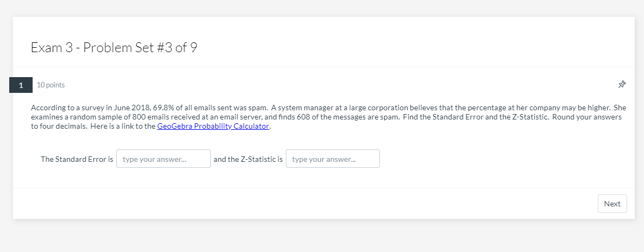Click 'Problem Set #3 of 9' in title
This screenshot has height=252, width=644.
(140, 48)
